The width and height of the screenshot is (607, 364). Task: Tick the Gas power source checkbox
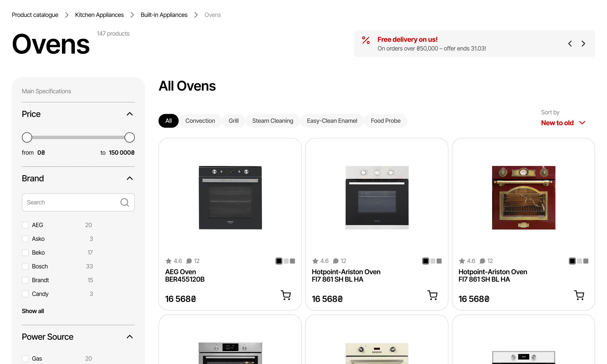point(25,359)
